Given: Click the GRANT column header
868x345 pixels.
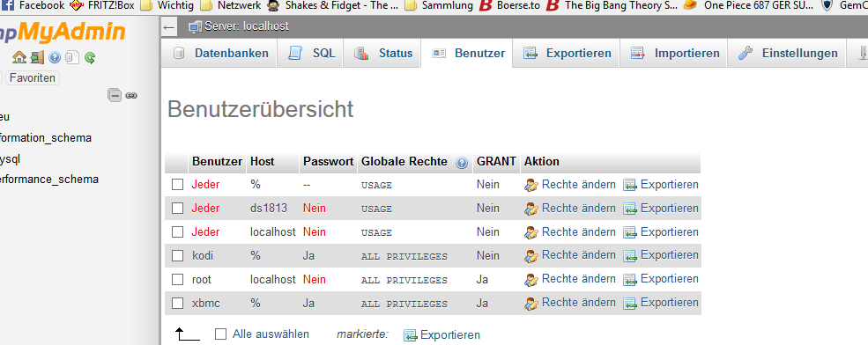Looking at the screenshot, I should (x=496, y=162).
